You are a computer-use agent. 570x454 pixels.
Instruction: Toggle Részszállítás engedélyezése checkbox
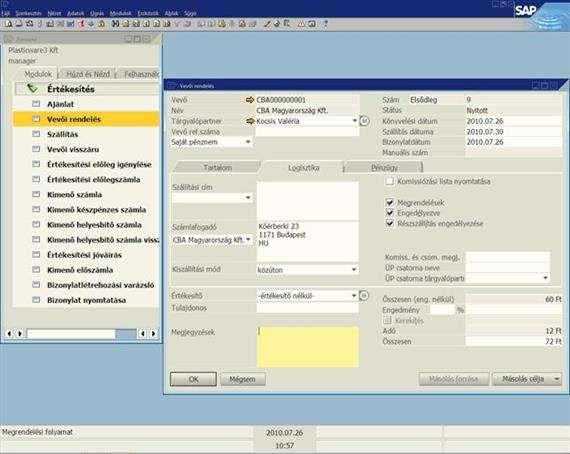coord(390,223)
